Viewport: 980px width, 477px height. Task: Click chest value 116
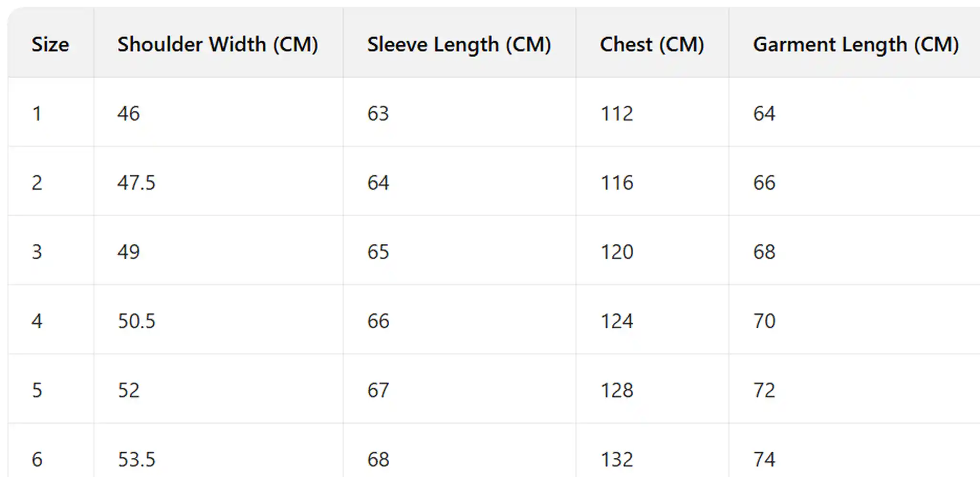(x=617, y=183)
